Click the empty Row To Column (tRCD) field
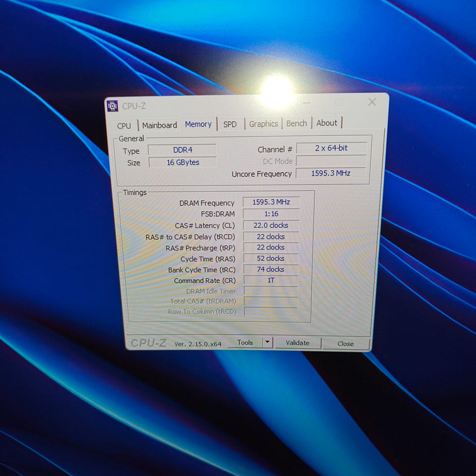 [x=271, y=311]
